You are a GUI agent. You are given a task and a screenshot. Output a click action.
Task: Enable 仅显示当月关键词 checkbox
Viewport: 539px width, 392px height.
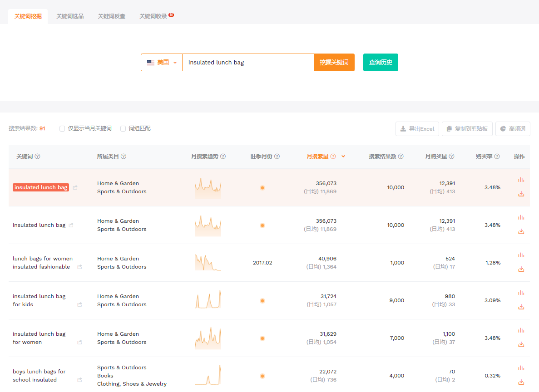coord(62,128)
